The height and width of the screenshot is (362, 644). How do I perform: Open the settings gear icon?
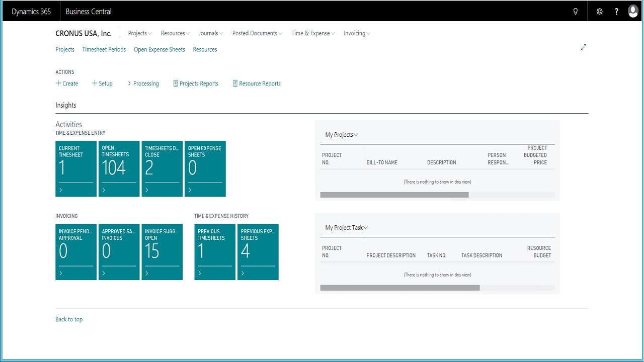[x=599, y=12]
